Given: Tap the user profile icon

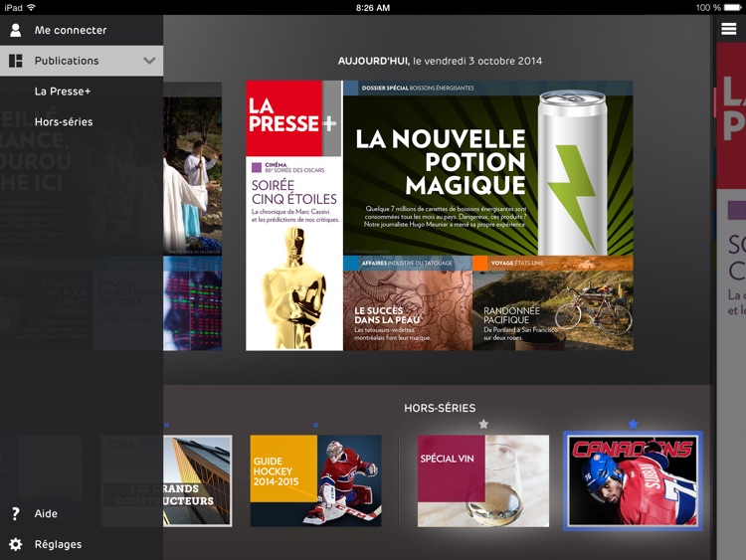Looking at the screenshot, I should (15, 30).
